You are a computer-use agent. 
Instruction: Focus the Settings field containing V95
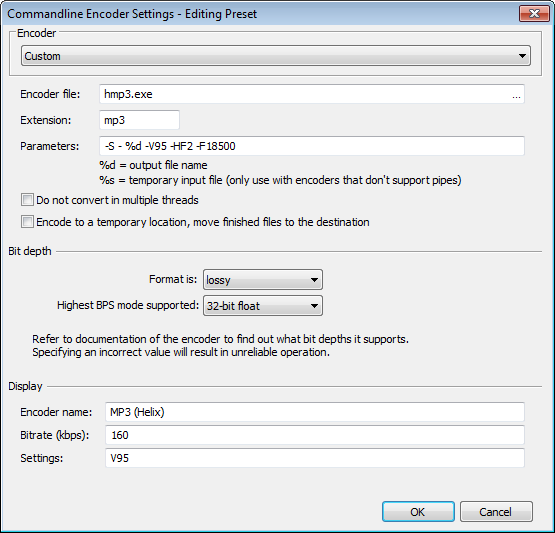315,458
